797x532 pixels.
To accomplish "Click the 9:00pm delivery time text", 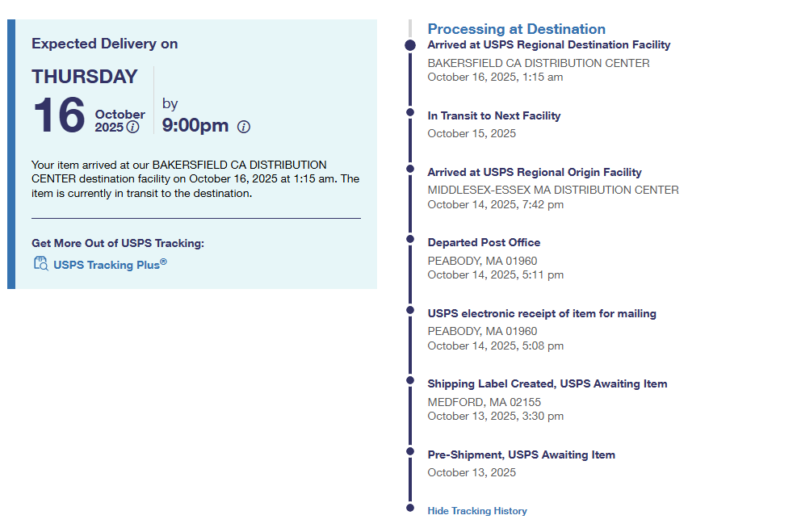I will (195, 126).
